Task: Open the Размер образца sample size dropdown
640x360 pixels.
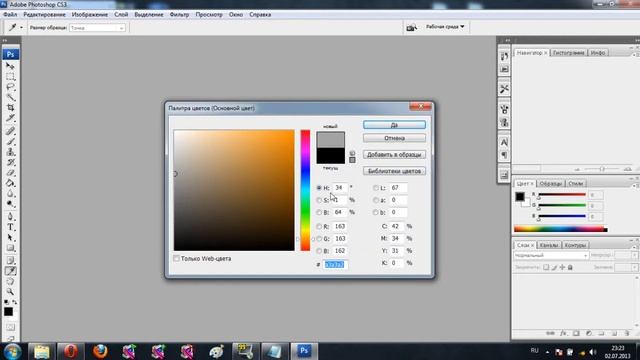Action: 97,28
